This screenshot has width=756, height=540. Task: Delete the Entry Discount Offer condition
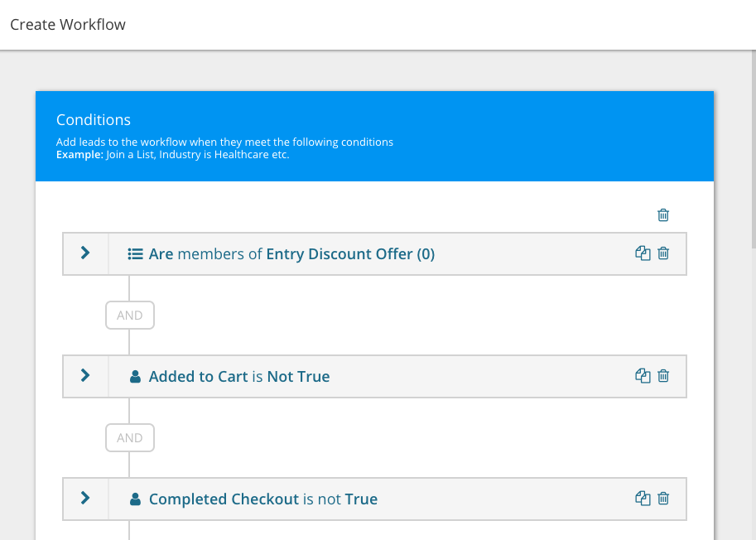tap(663, 253)
